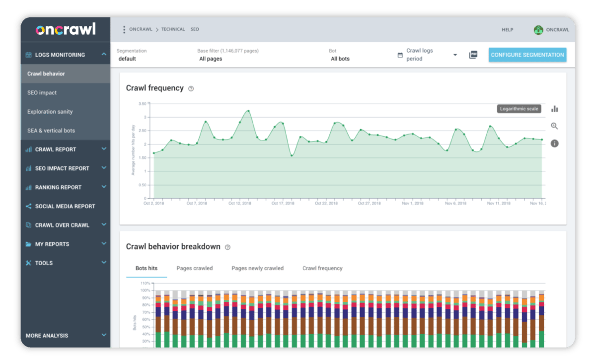Switch to the Pages crawled tab
This screenshot has height=364, width=596.
pyautogui.click(x=194, y=268)
